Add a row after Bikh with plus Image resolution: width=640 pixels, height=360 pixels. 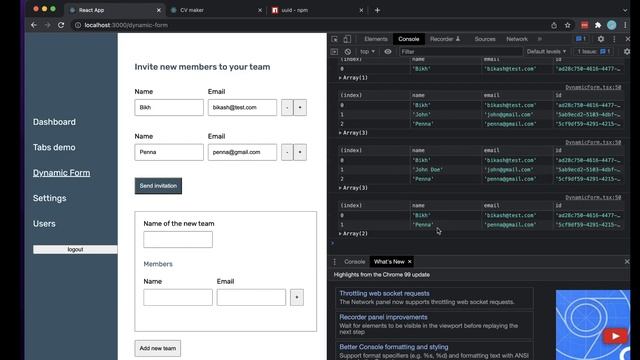tap(300, 107)
